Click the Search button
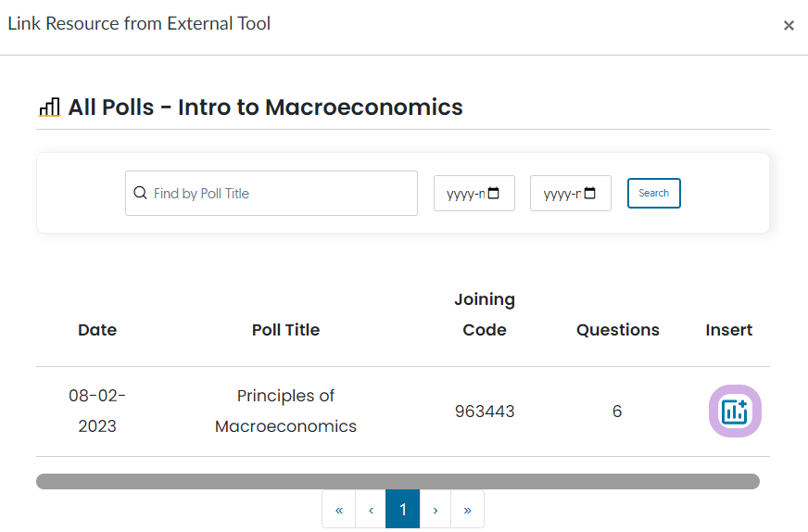This screenshot has height=532, width=808. 653,193
